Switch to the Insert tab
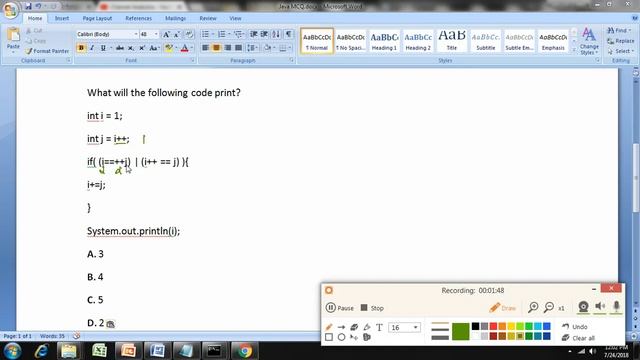 click(62, 18)
